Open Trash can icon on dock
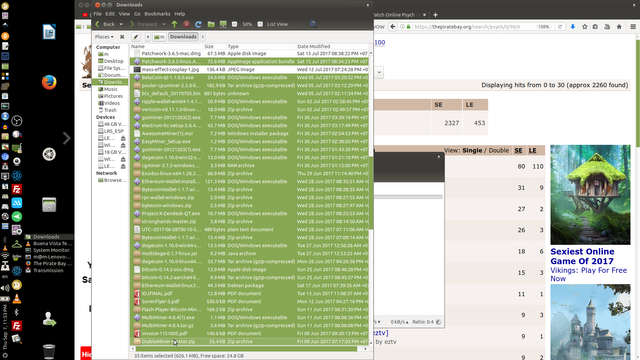The height and width of the screenshot is (360, 640). (49, 351)
